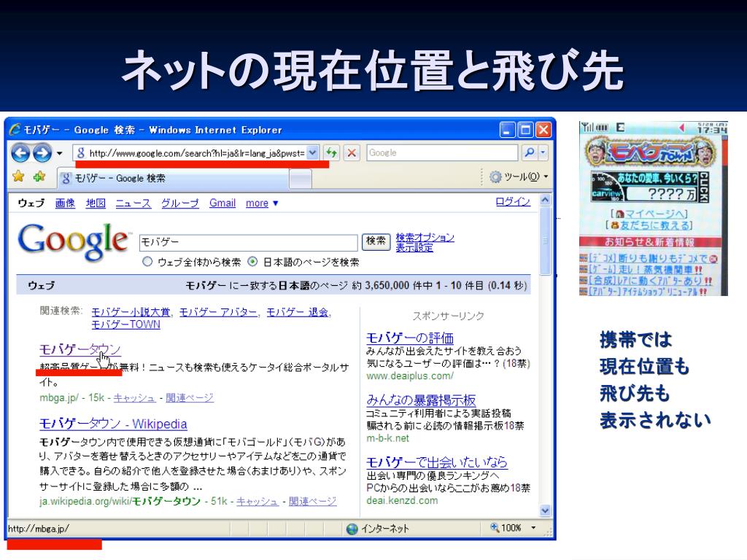This screenshot has width=747, height=560.
Task: Open sponsored link みんなの暴露掲示板
Action: (421, 400)
